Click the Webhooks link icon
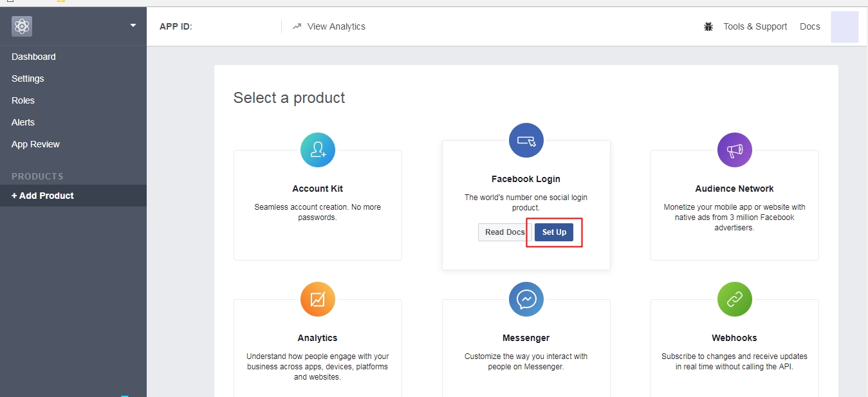 pos(735,299)
